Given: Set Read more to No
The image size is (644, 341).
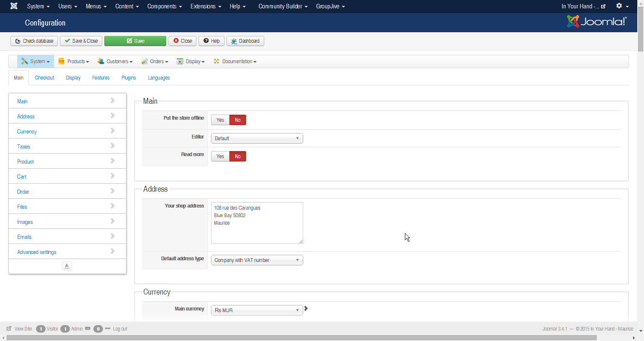Looking at the screenshot, I should 238,156.
